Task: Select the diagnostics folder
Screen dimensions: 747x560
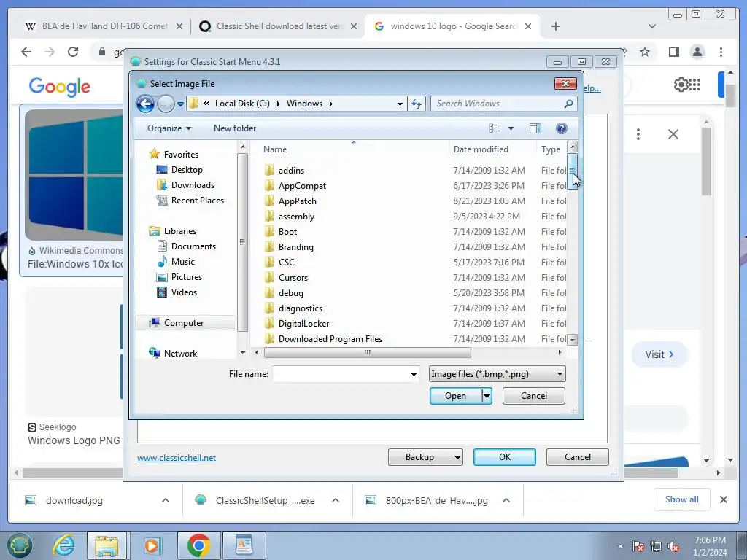Action: click(300, 308)
